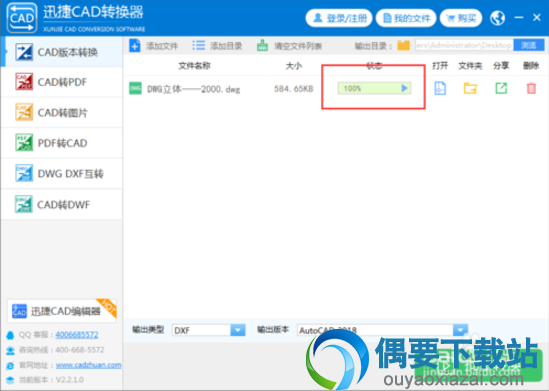Launch 迅捷CAD编辑器 promo button
This screenshot has height=391, width=549.
pyautogui.click(x=62, y=311)
